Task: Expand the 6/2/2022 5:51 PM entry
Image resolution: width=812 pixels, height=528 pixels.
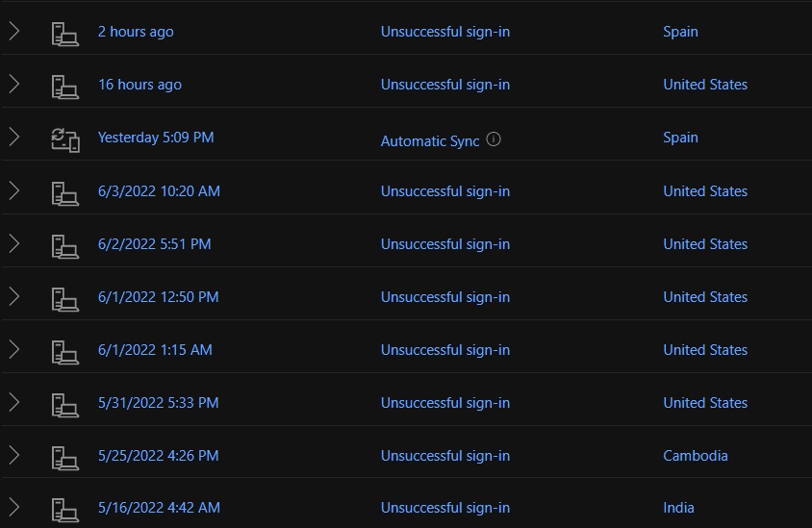Action: (14, 244)
